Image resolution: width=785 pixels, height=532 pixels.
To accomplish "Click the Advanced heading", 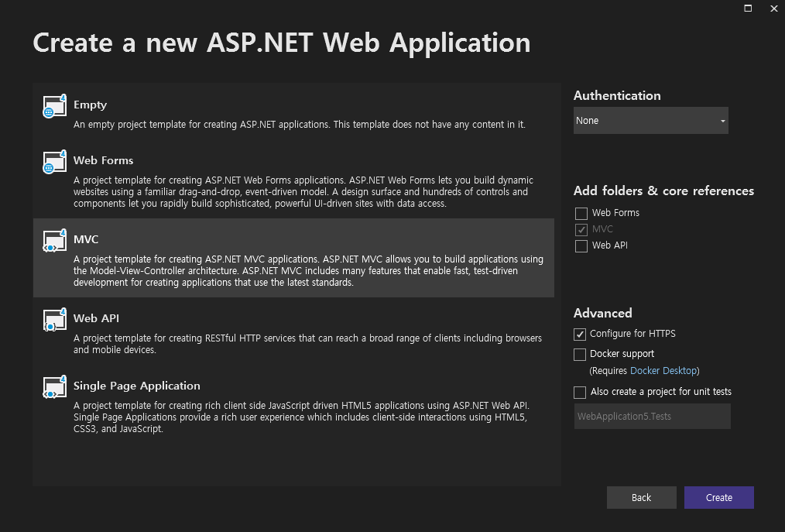I will pos(603,313).
